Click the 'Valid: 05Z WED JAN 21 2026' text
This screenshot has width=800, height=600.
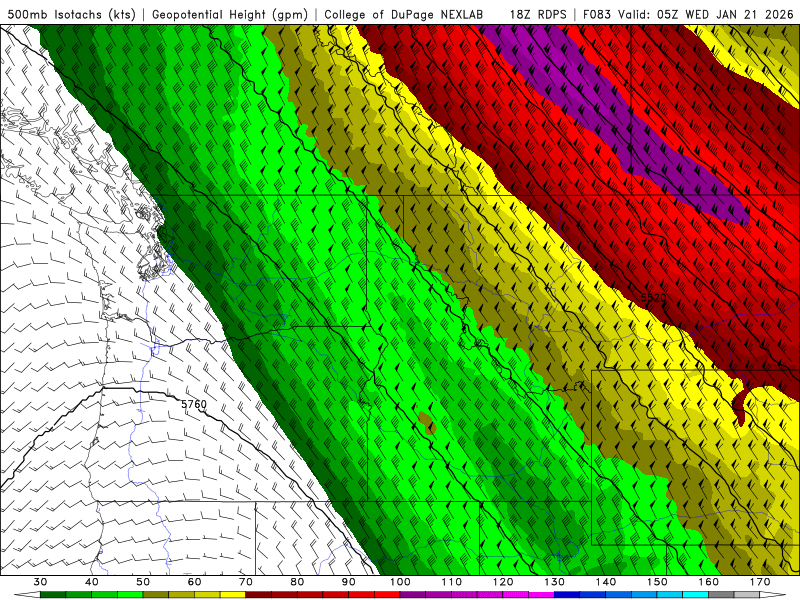tap(706, 15)
